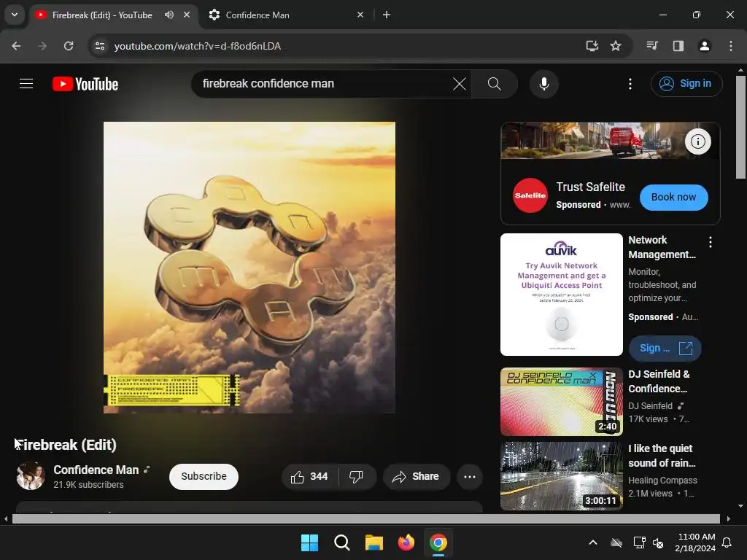This screenshot has width=747, height=560.
Task: Close the Confidence Man tab
Action: point(360,15)
